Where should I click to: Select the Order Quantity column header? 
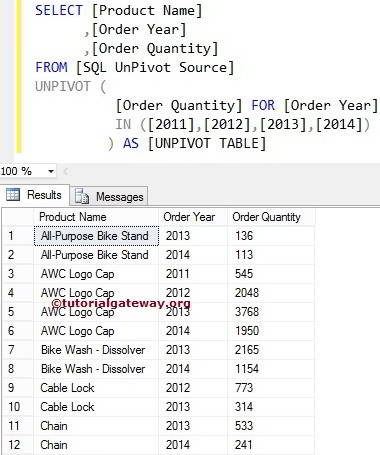[271, 217]
